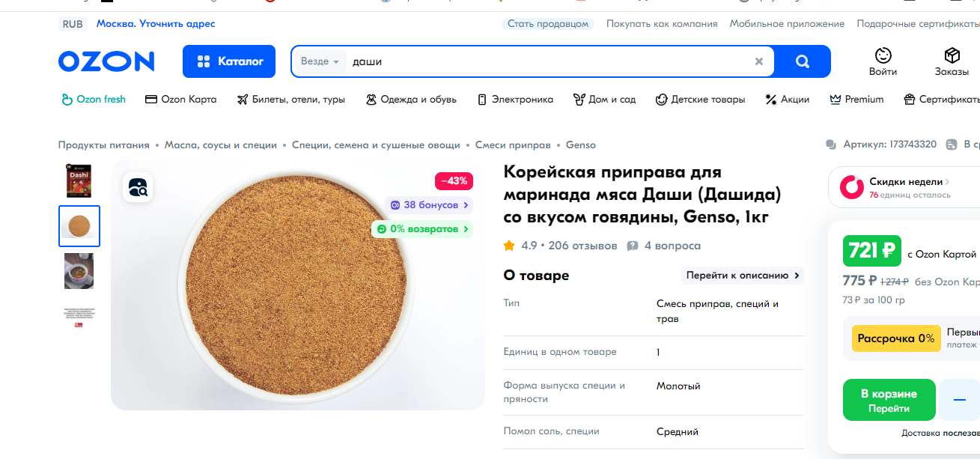Image resolution: width=980 pixels, height=459 pixels.
Task: Click Специи, семена и сушеные овощи breadcrumb
Action: click(376, 145)
